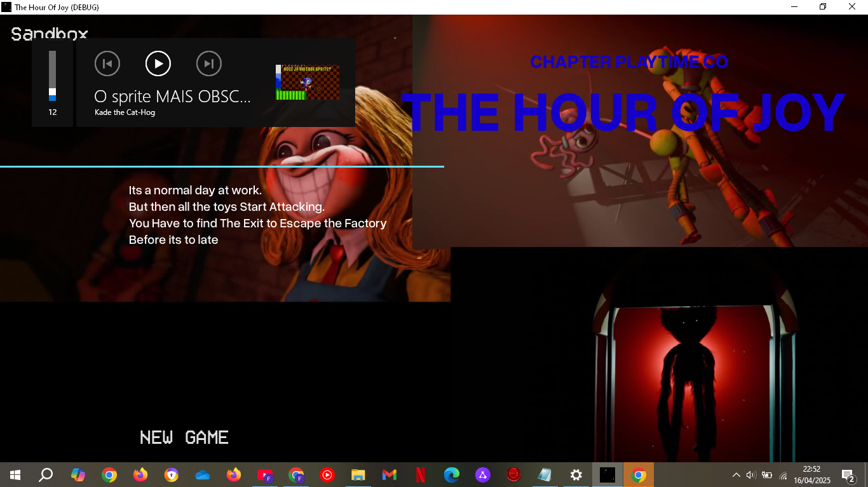Open the Chrome icon with F profile badge

(x=296, y=475)
